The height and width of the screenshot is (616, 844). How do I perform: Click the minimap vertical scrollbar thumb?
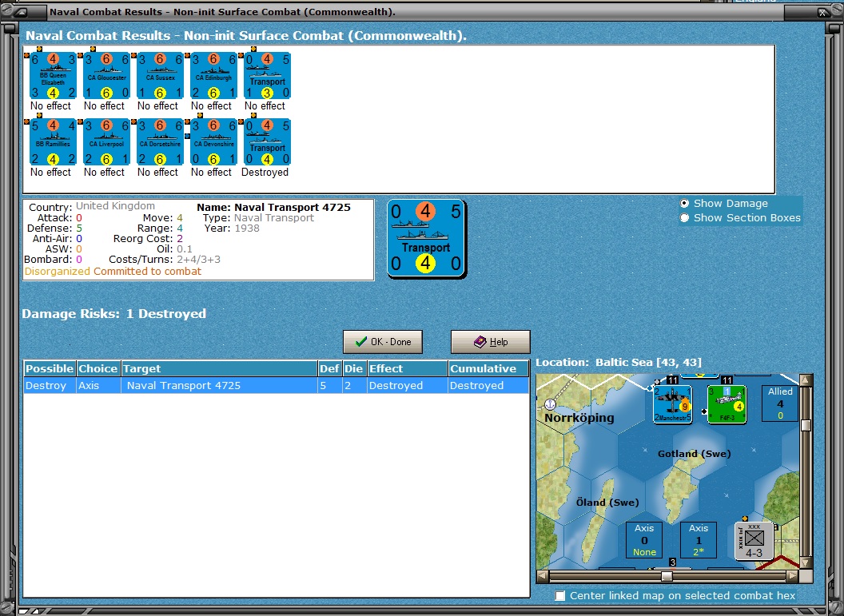click(806, 426)
